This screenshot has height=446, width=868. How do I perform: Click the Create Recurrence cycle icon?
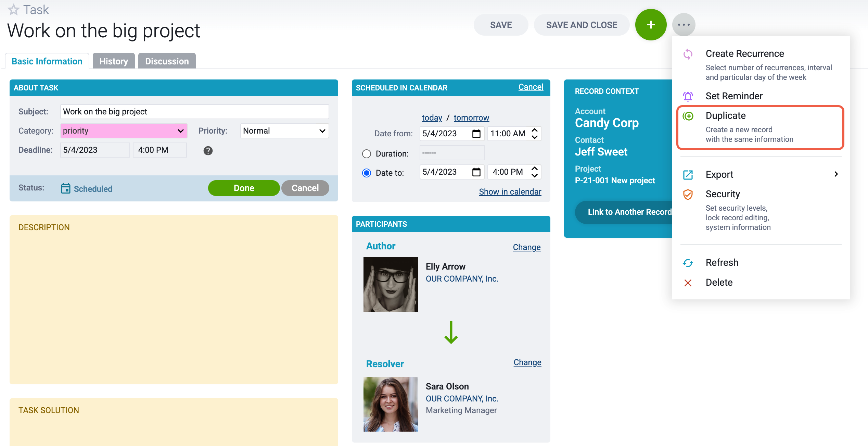(688, 54)
